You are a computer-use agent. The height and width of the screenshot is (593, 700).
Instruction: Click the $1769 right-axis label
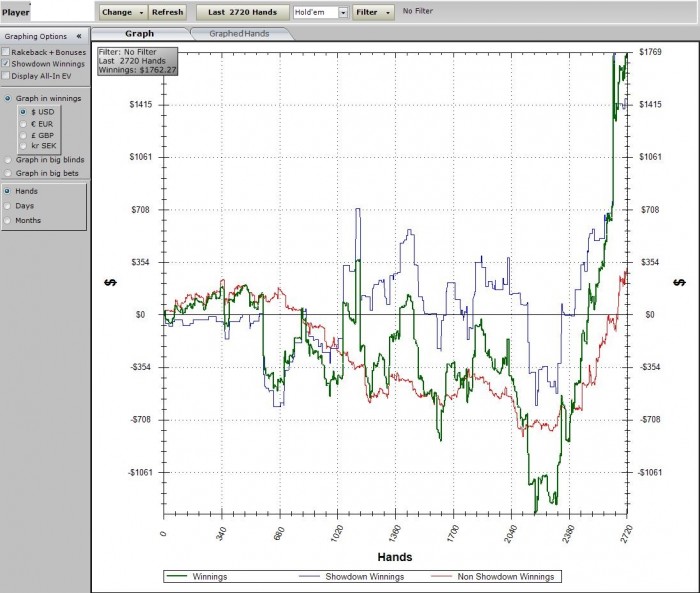click(650, 52)
